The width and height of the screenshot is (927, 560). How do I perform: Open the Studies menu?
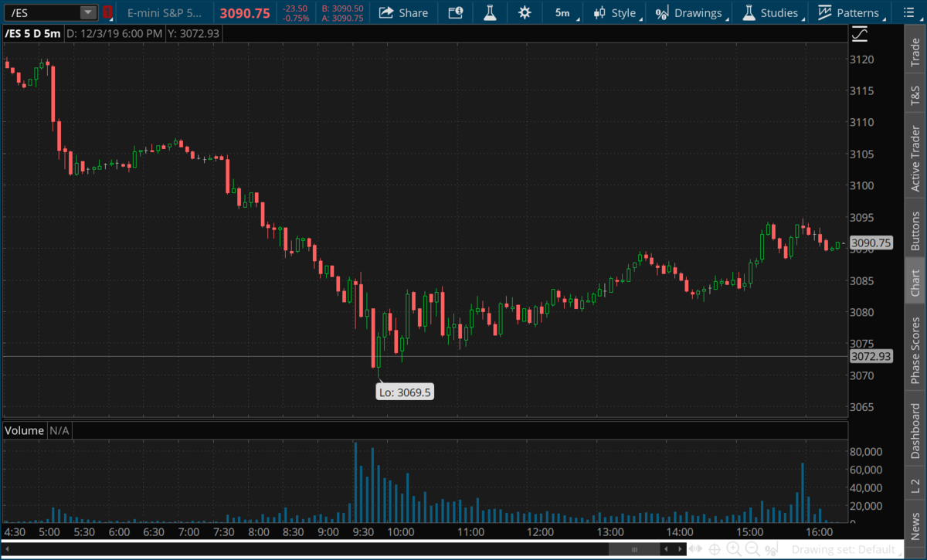[x=771, y=12]
